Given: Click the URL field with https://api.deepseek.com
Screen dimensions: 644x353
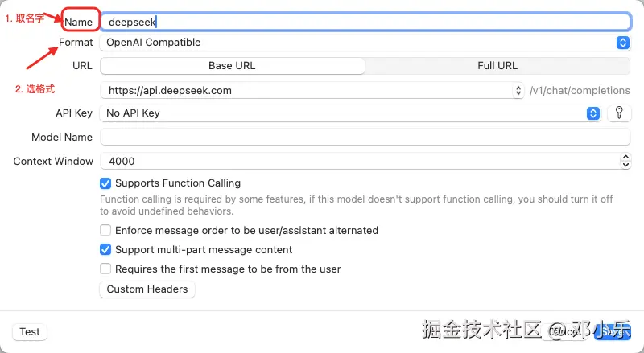Looking at the screenshot, I should click(x=312, y=90).
